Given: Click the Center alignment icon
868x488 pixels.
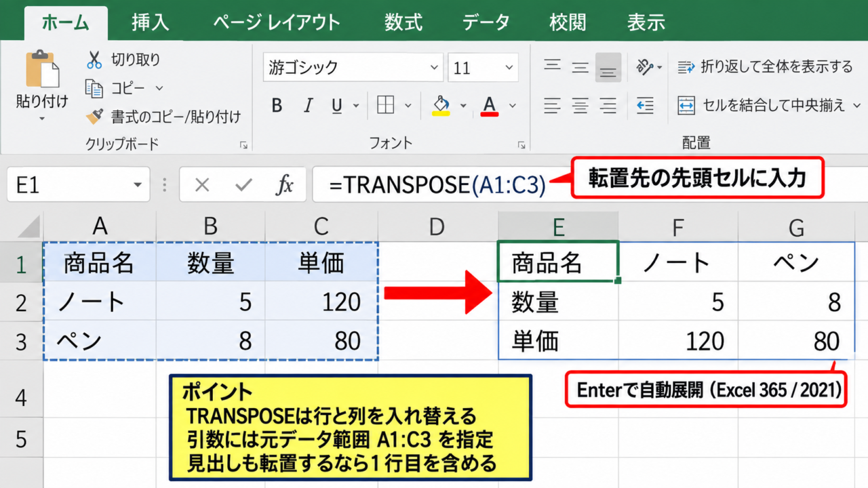Looking at the screenshot, I should (580, 106).
